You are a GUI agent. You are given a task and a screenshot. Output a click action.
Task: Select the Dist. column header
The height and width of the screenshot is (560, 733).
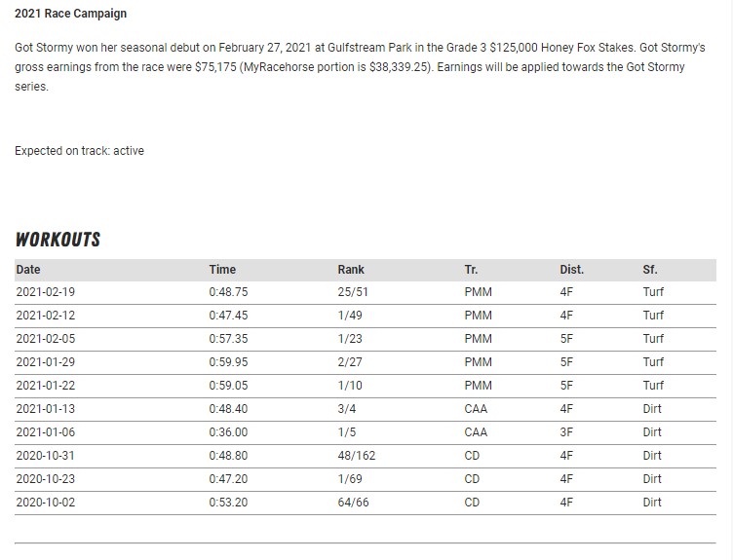571,270
